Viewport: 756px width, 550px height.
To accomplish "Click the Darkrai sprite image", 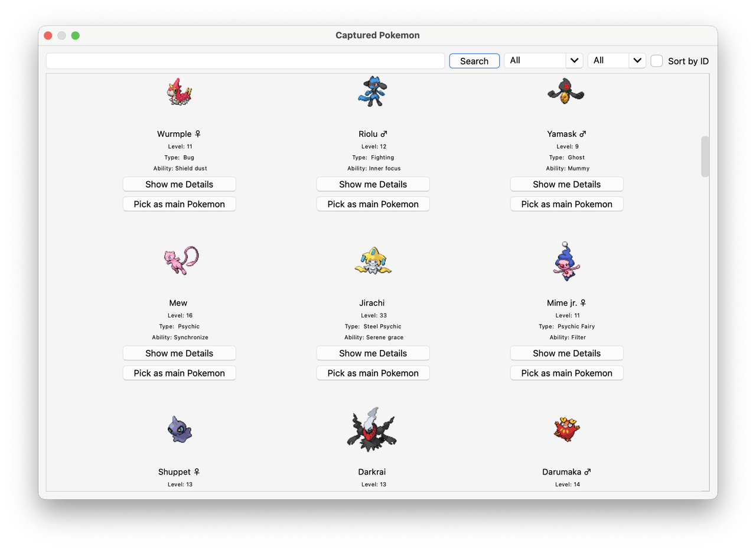I will [372, 429].
